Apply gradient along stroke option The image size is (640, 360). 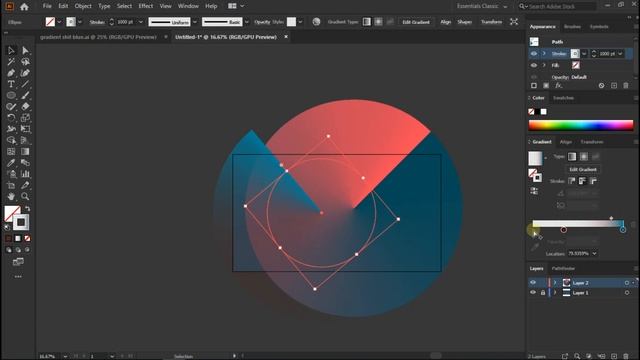(x=582, y=181)
